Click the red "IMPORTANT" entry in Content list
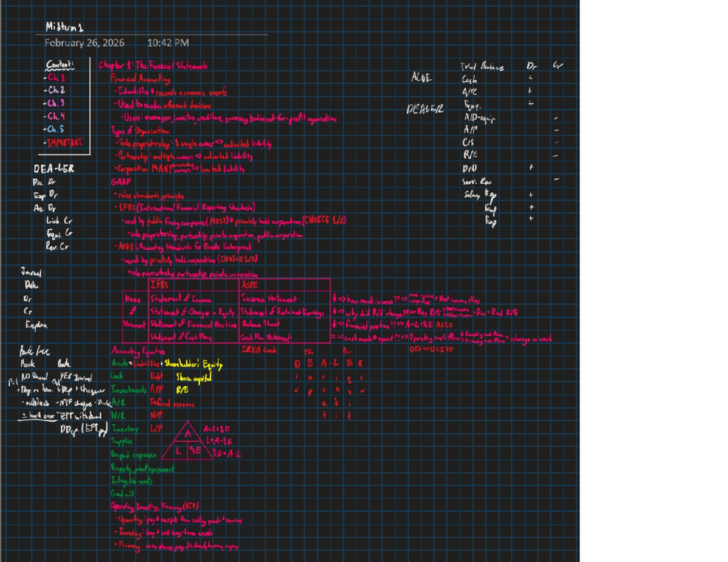 tap(63, 143)
